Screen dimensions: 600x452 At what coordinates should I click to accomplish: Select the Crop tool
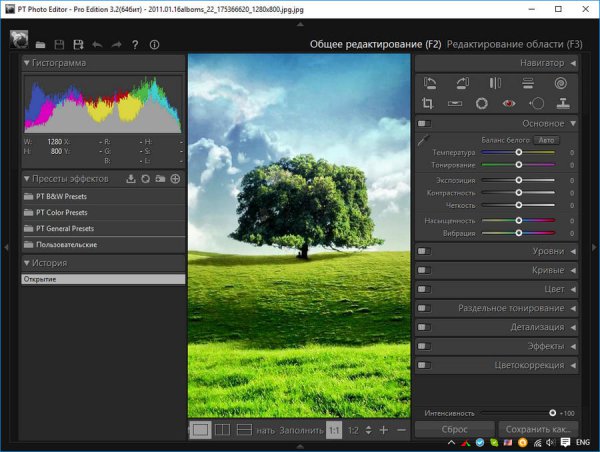click(427, 103)
